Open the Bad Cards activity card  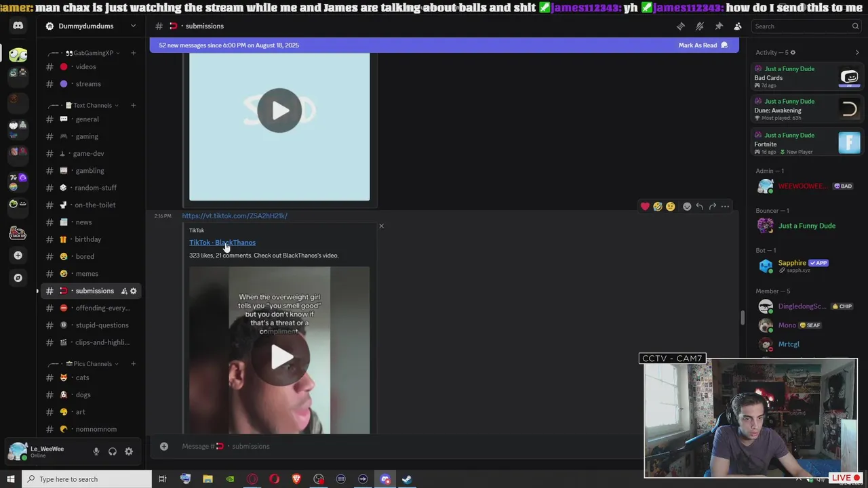[807, 77]
